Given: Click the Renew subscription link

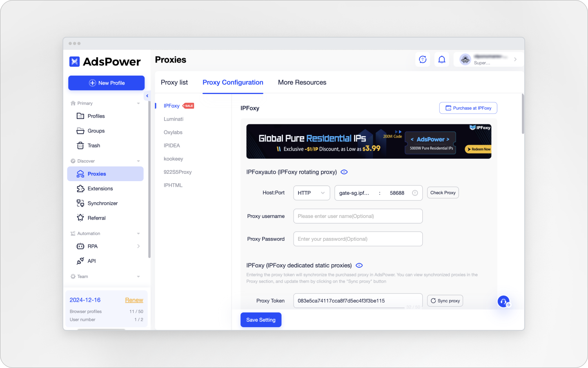Looking at the screenshot, I should tap(134, 300).
